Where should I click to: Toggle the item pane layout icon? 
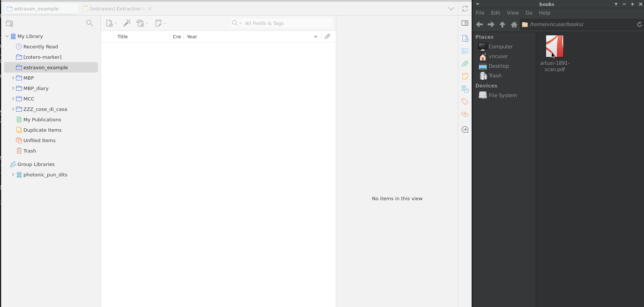point(465,23)
